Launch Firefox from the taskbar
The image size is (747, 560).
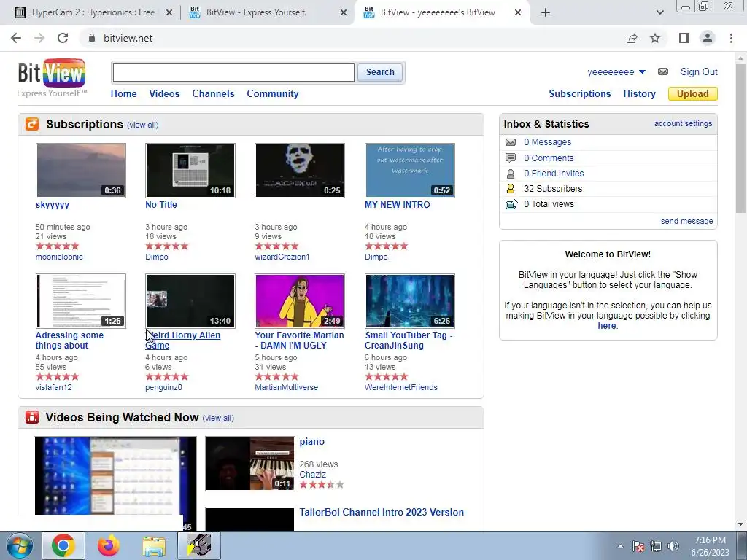109,545
